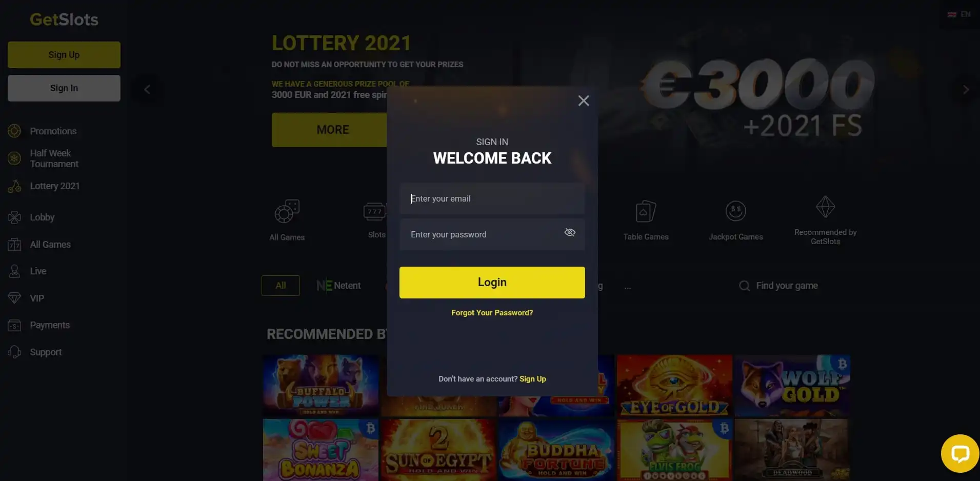The width and height of the screenshot is (980, 481).
Task: Select the All providers tab
Action: pos(281,286)
